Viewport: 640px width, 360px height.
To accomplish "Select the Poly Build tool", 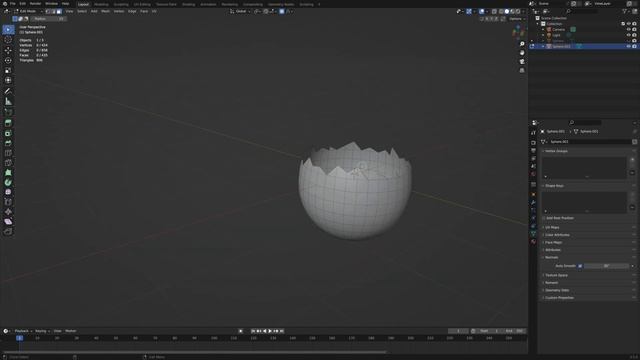I will tap(8, 173).
